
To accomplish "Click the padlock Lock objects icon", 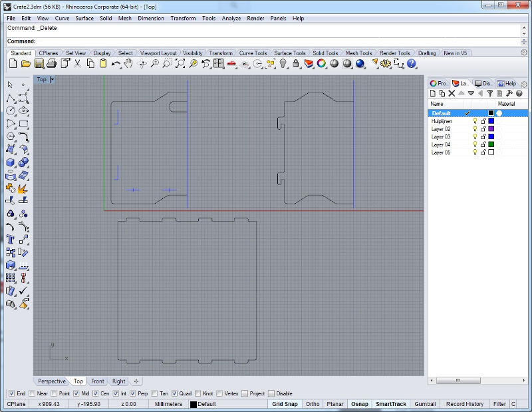I will 296,63.
